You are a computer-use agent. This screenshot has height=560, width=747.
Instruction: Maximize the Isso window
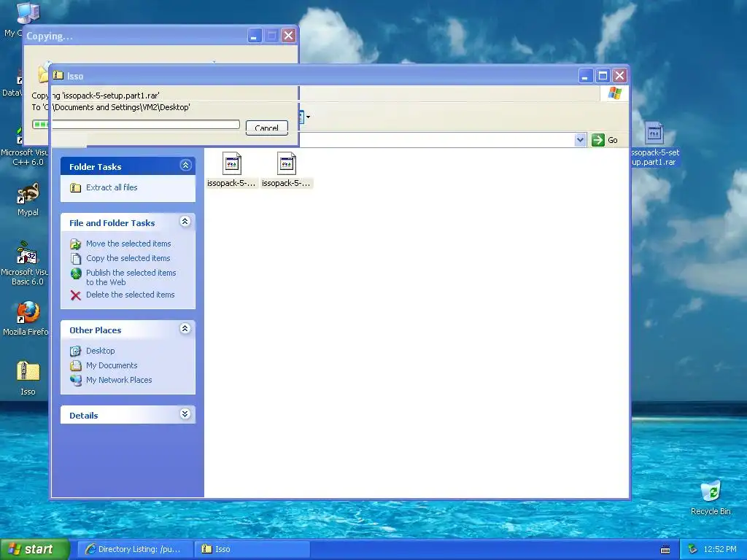point(603,76)
